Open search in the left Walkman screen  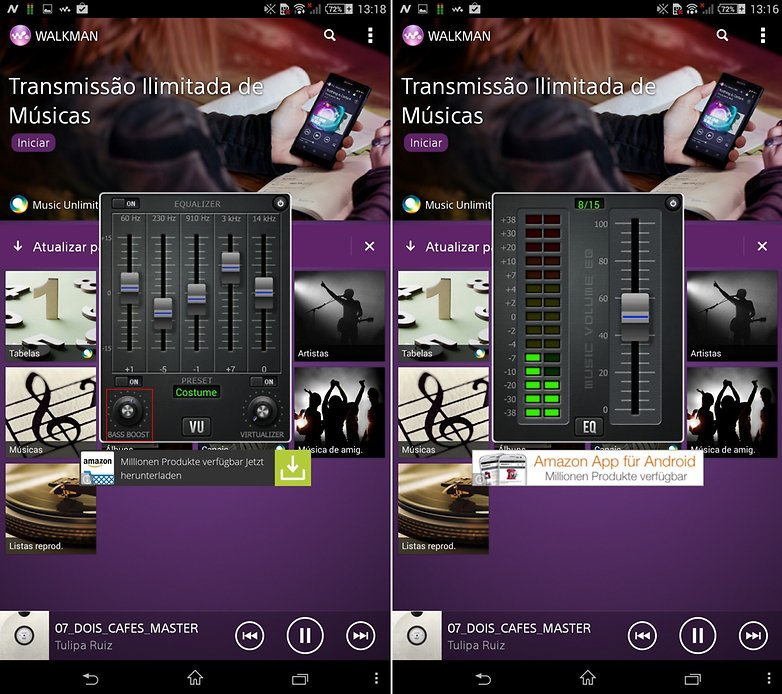click(x=330, y=35)
